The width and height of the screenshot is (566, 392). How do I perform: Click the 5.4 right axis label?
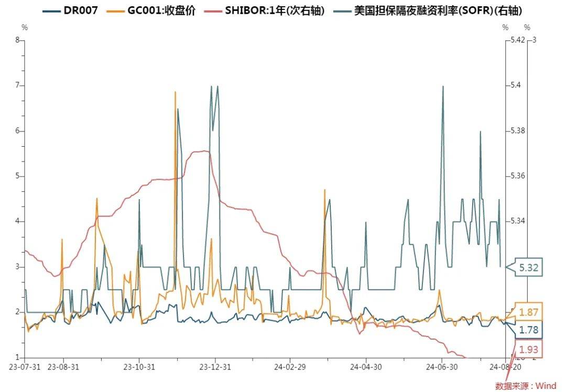515,85
